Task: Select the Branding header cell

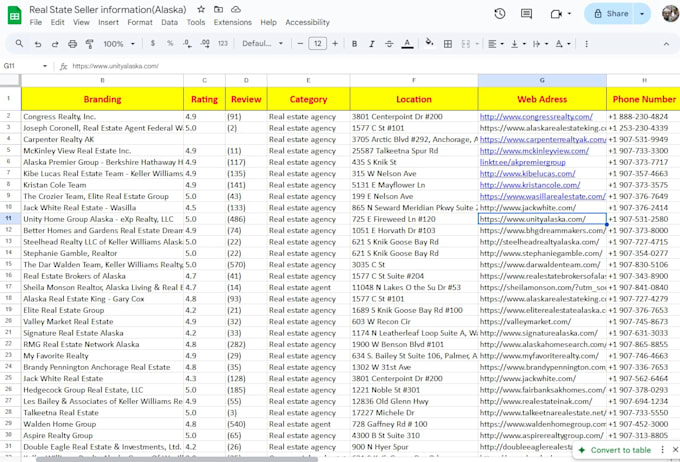Action: 102,99
